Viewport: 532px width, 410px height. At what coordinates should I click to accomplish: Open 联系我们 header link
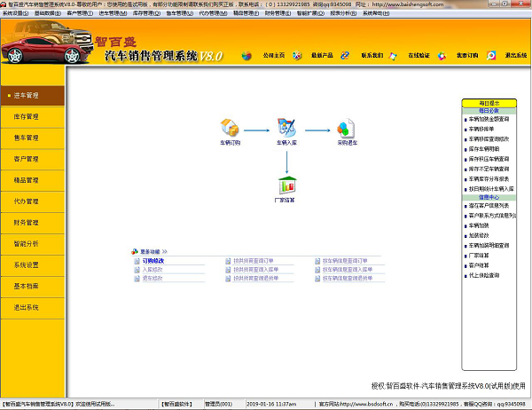(372, 55)
